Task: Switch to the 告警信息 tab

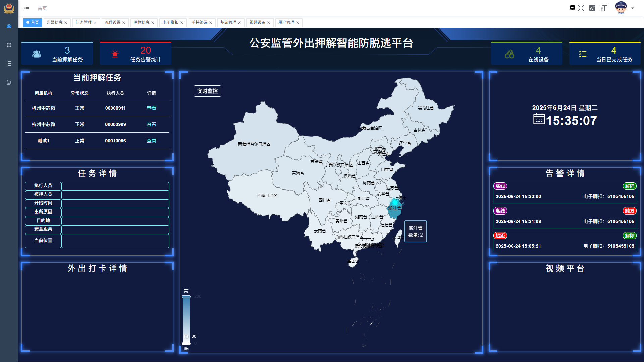Action: pyautogui.click(x=54, y=22)
